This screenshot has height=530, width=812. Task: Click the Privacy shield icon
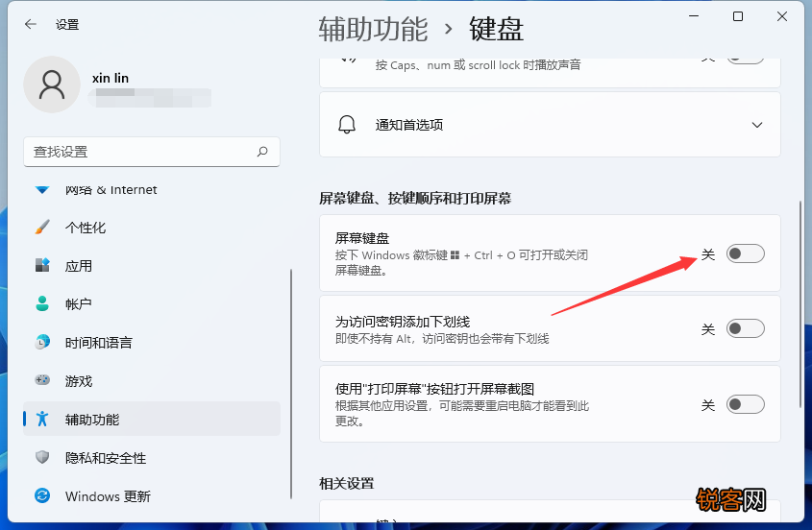click(42, 457)
